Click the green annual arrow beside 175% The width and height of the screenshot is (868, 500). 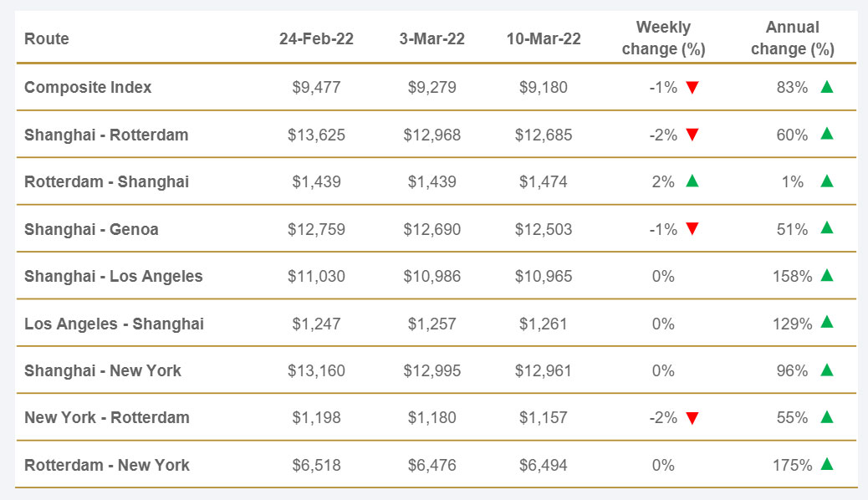pyautogui.click(x=827, y=465)
